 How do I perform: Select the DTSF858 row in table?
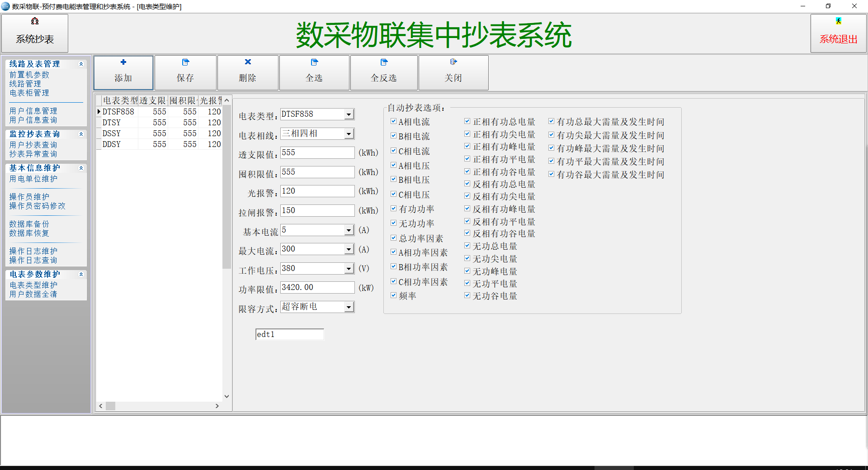159,112
